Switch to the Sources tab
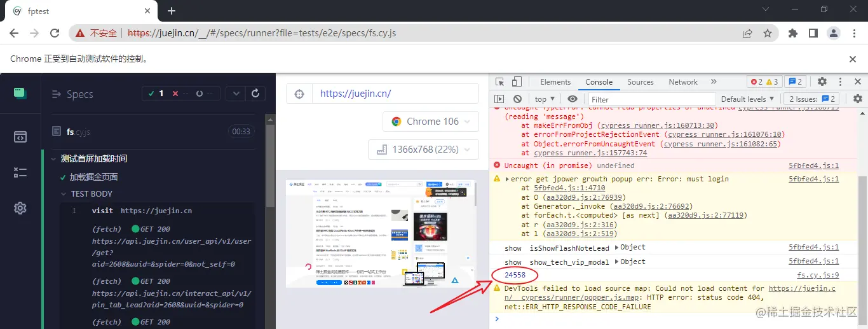Screen dimensions: 868x329 641,81
